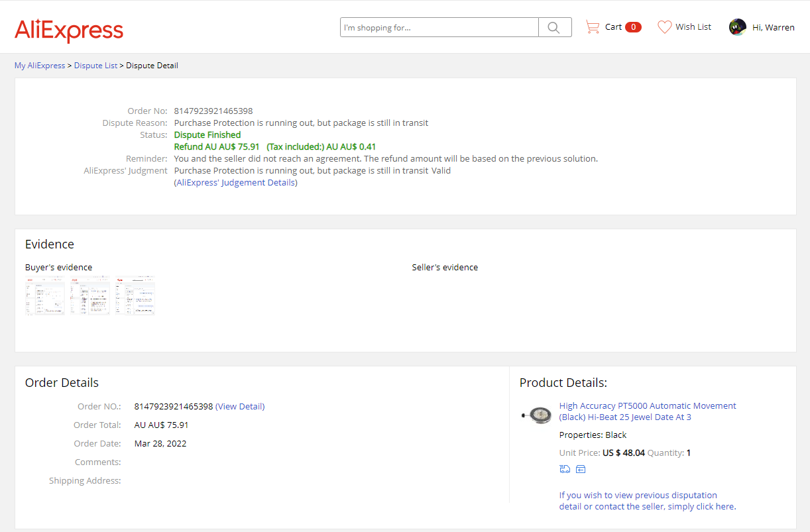Click the Wish List heart icon
Viewport: 810px width, 532px height.
pyautogui.click(x=664, y=27)
